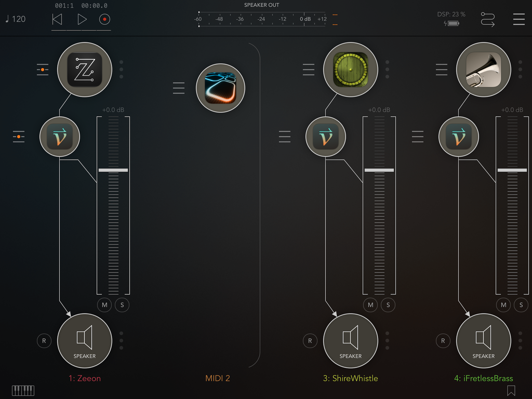Screen dimensions: 532x399
Task: Click the iFretlessBrass volume fader handle
Action: [x=512, y=170]
